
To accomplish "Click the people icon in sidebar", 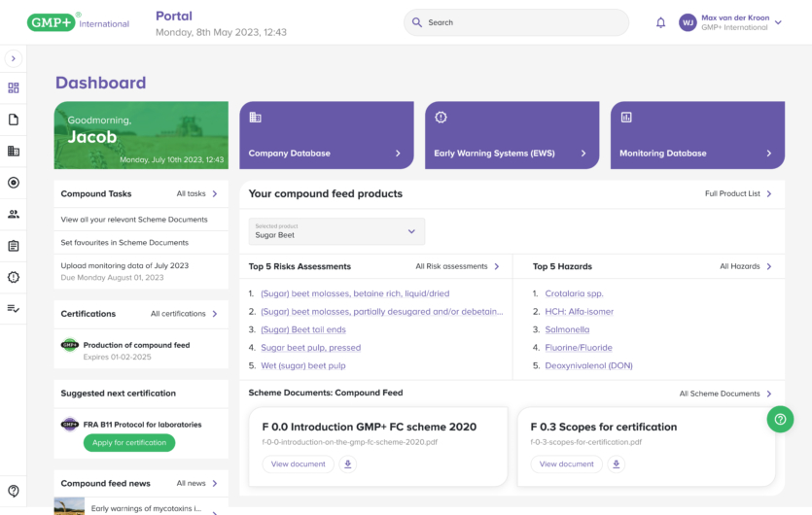I will point(14,214).
